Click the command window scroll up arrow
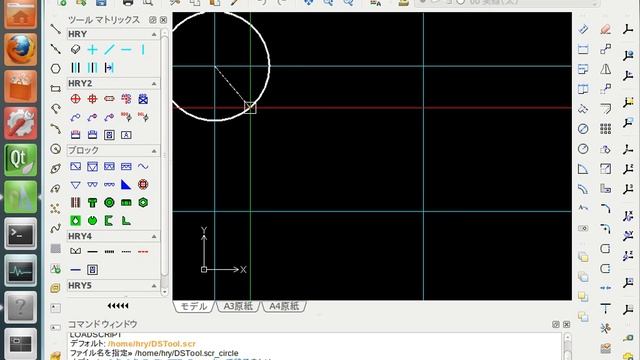 pos(567,337)
